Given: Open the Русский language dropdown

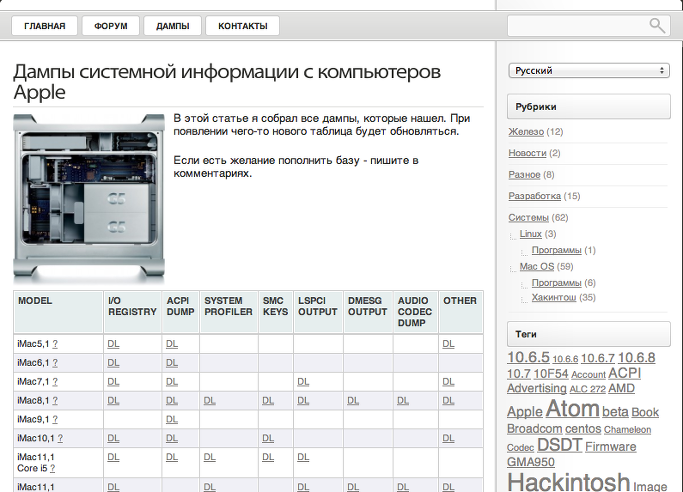Looking at the screenshot, I should click(x=589, y=71).
